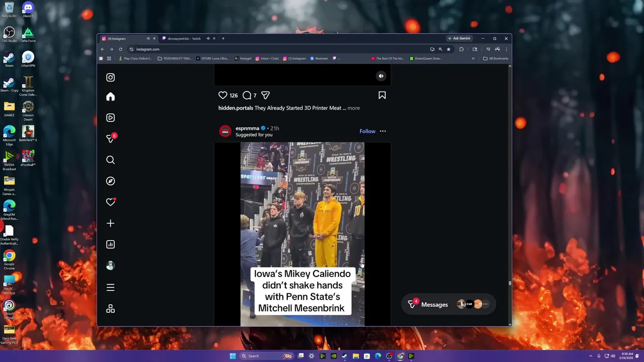Open Windows Start menu
The width and height of the screenshot is (644, 362).
tap(232, 356)
